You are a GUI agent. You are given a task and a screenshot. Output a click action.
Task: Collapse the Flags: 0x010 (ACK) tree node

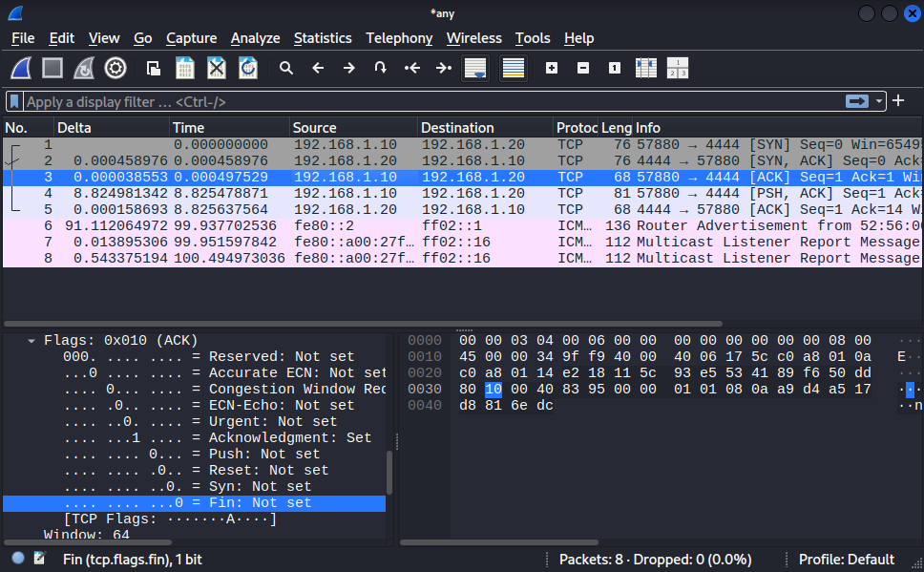32,340
